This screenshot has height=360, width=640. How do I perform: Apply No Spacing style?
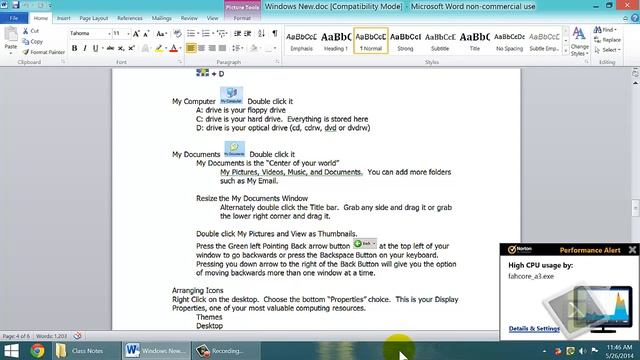tap(509, 41)
